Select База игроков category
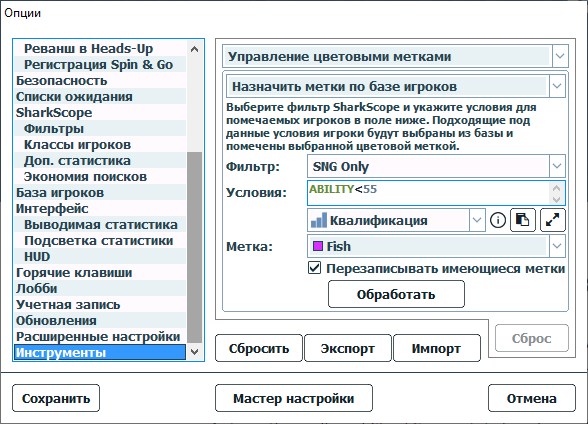588x424 pixels. click(x=100, y=193)
